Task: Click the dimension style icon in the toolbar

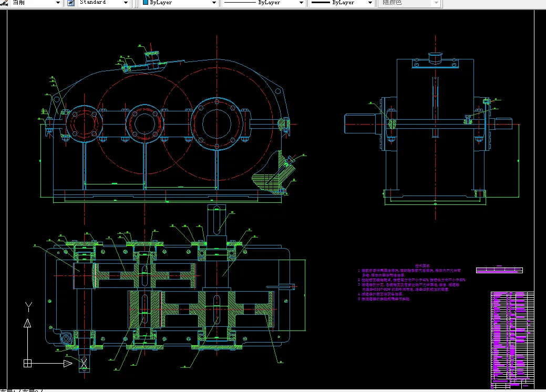Action: 4,3
